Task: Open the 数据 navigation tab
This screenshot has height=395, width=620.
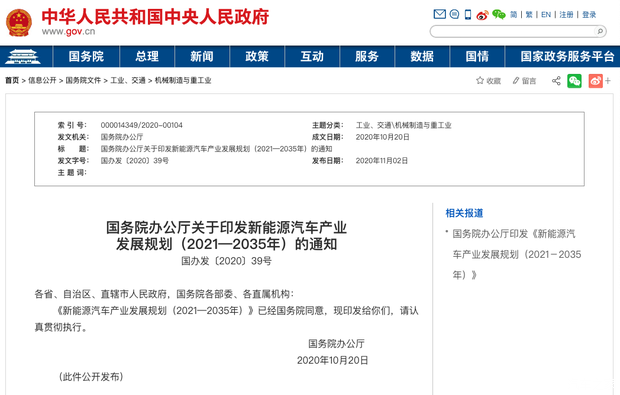Action: [x=422, y=57]
